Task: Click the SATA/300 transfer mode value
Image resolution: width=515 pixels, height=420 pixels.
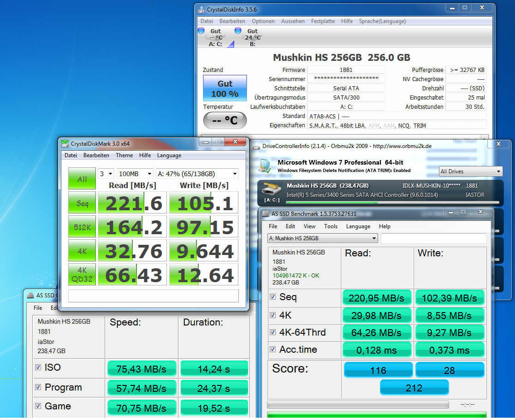Action: (x=346, y=97)
